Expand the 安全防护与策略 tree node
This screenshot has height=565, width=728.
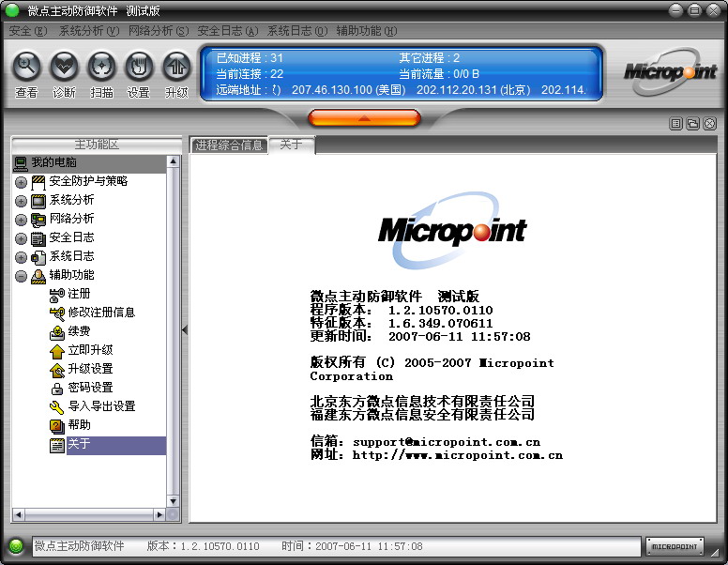tap(21, 182)
